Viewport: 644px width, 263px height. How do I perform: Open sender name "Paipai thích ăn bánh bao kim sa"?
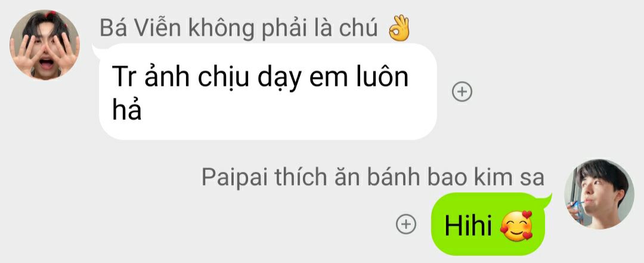tap(373, 178)
